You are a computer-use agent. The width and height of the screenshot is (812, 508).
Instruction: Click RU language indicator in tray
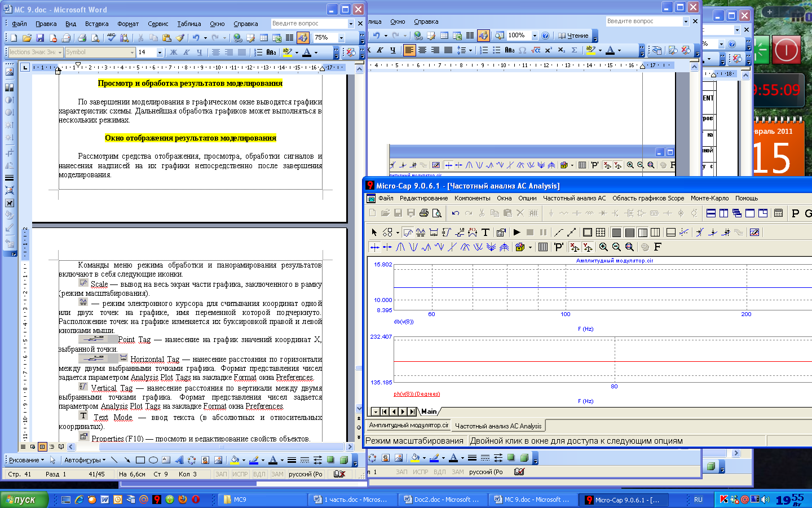(x=698, y=500)
